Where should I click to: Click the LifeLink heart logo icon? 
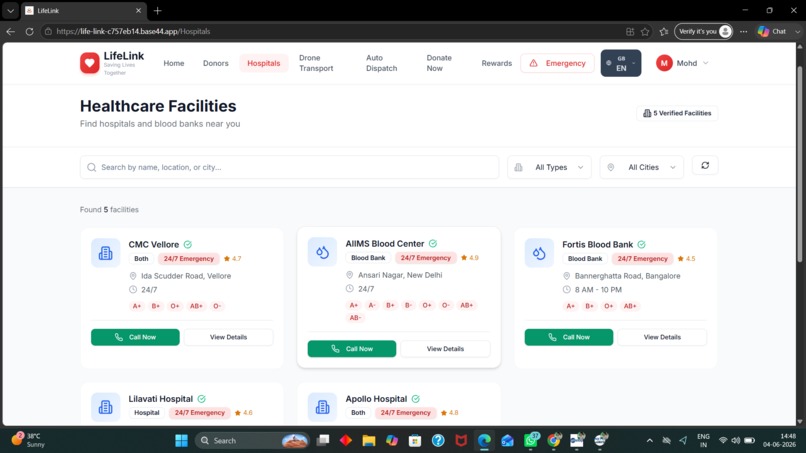[89, 63]
